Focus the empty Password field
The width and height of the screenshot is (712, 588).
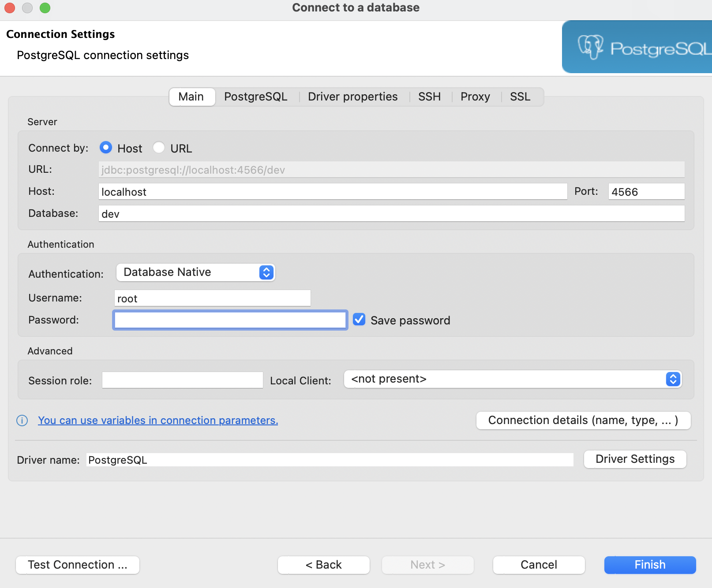pyautogui.click(x=230, y=320)
